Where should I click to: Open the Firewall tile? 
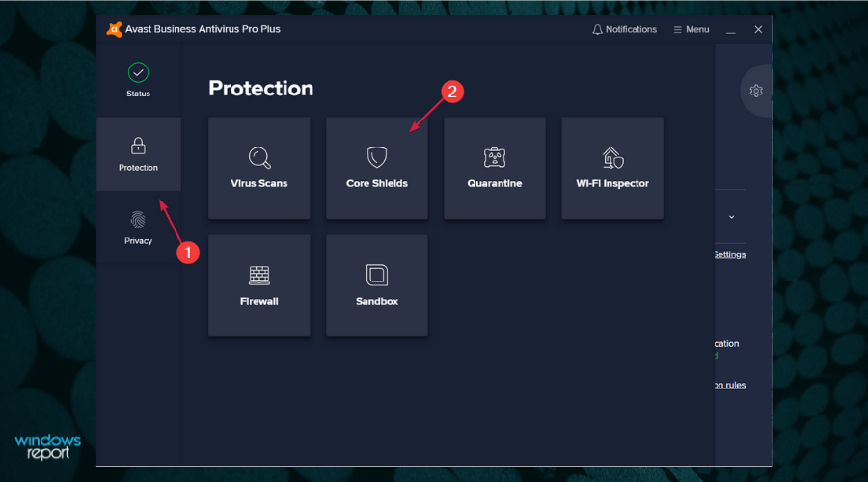pos(259,285)
